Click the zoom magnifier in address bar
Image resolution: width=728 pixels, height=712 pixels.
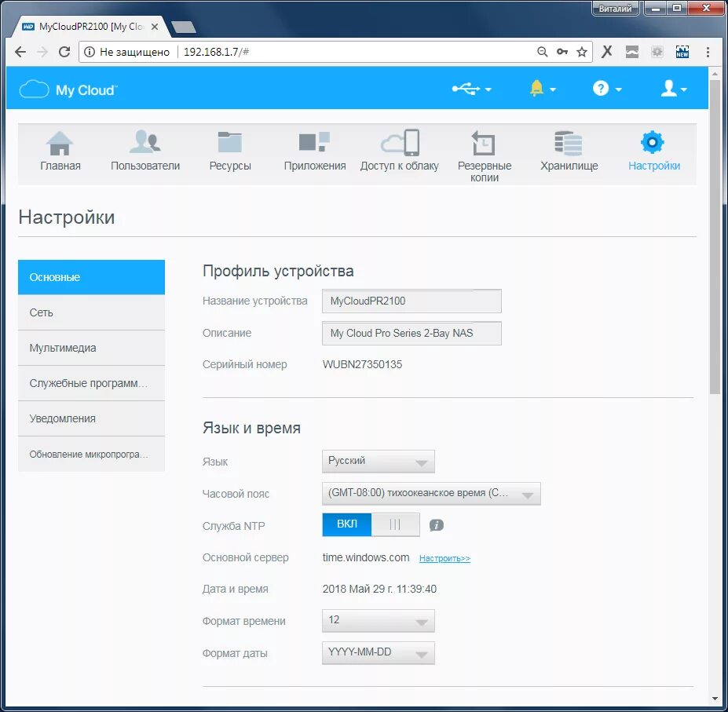542,52
